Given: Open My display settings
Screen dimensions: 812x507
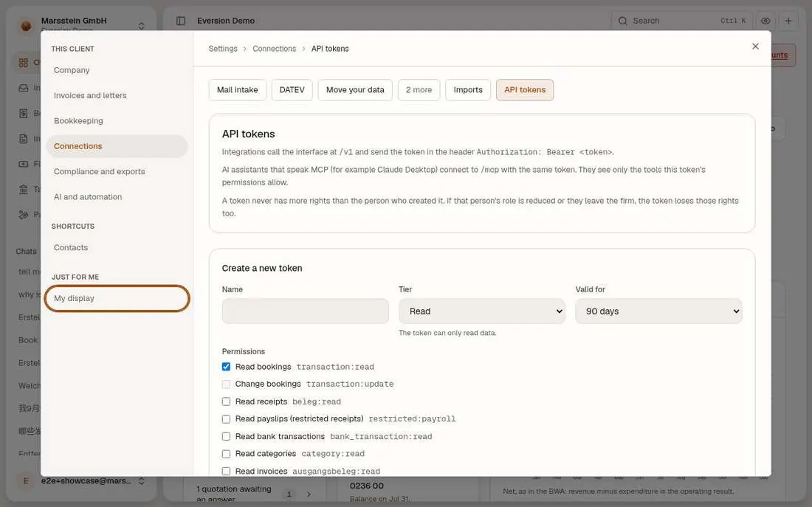Looking at the screenshot, I should (117, 298).
